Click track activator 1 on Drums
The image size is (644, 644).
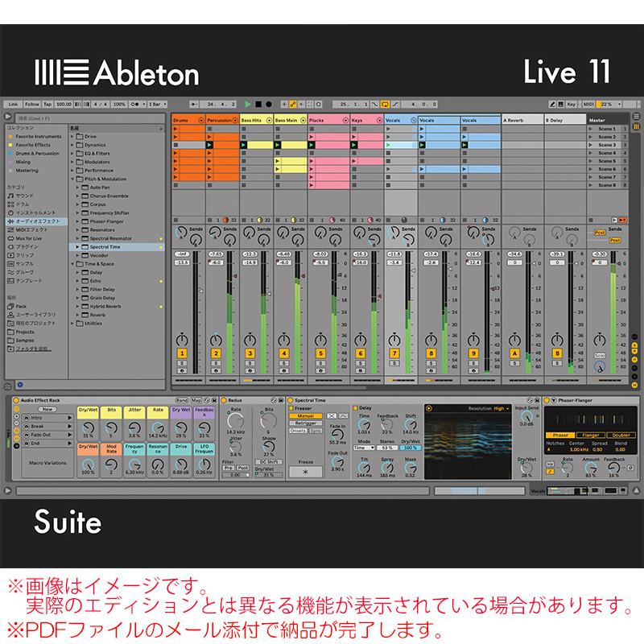pyautogui.click(x=182, y=353)
